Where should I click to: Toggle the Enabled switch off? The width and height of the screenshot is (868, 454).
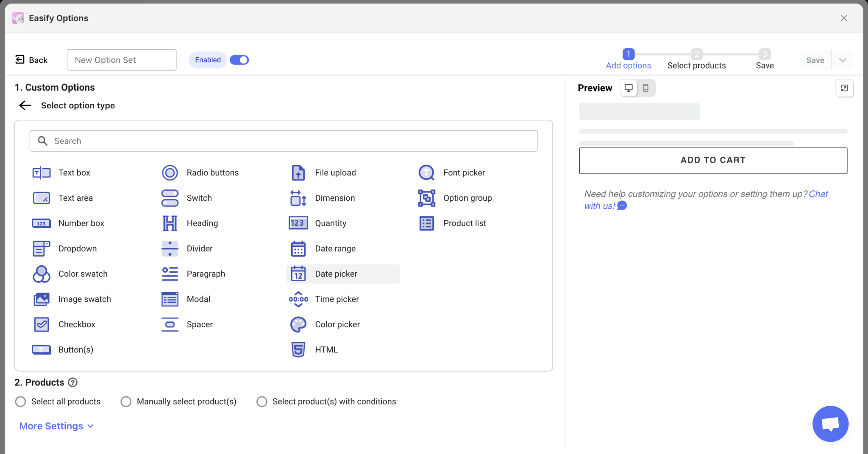pos(239,60)
